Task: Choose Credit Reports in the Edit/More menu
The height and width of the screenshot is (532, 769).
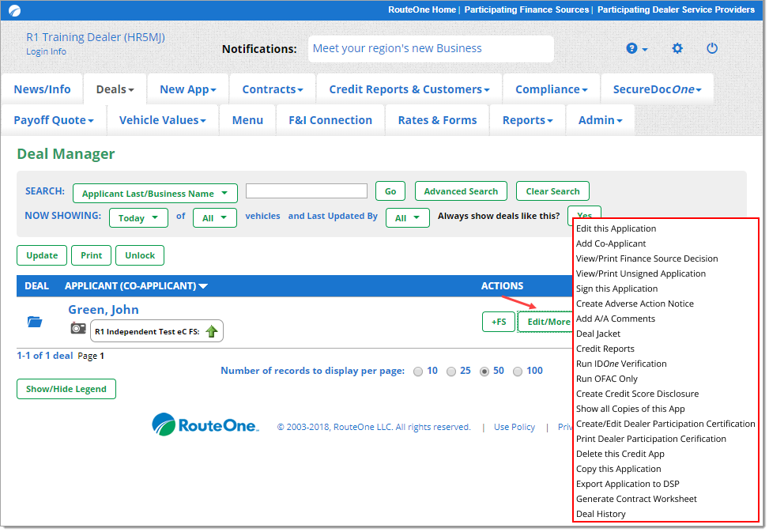Action: pyautogui.click(x=605, y=349)
